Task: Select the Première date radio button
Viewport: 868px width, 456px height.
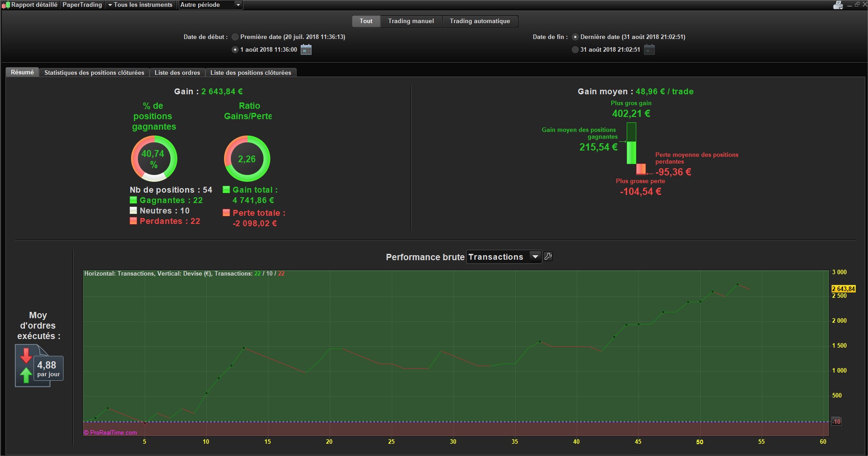Action: point(235,37)
